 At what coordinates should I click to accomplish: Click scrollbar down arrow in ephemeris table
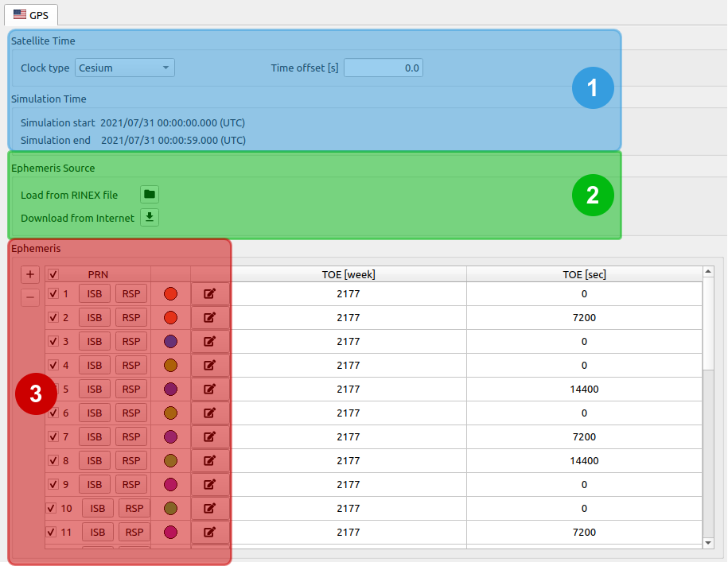click(x=709, y=542)
